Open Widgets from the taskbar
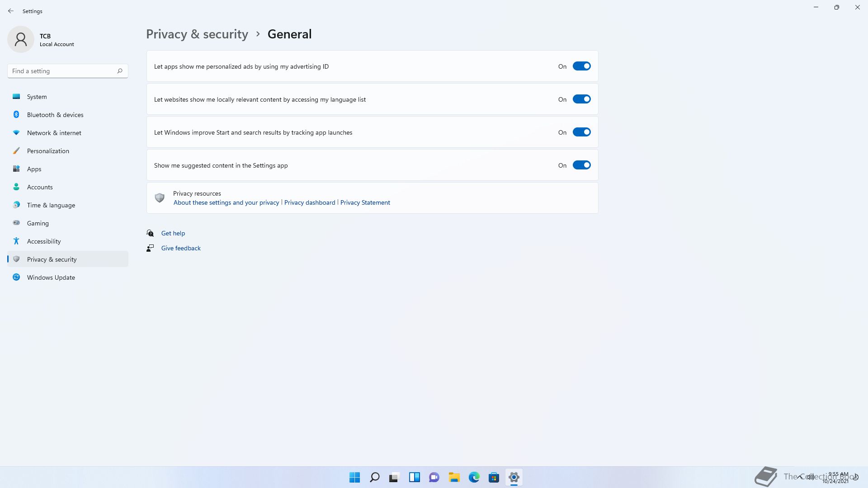The height and width of the screenshot is (488, 868). point(415,477)
